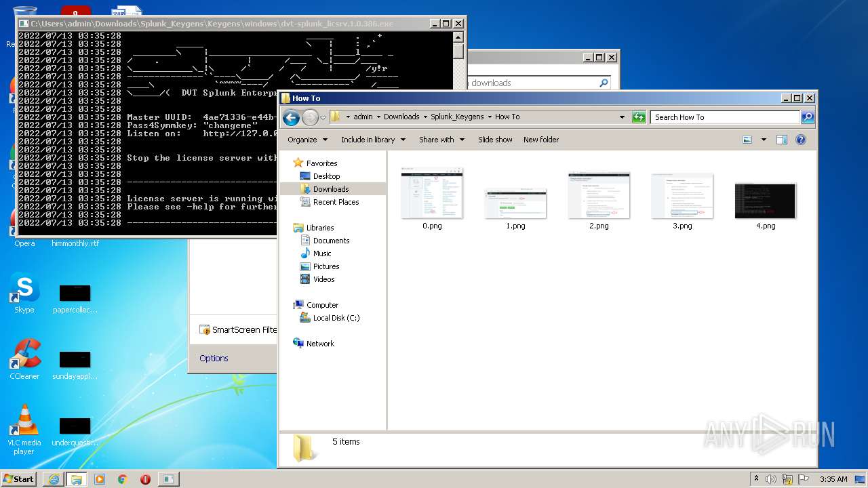Viewport: 868px width, 488px height.
Task: Go back in the How To explorer window
Action: coord(291,117)
